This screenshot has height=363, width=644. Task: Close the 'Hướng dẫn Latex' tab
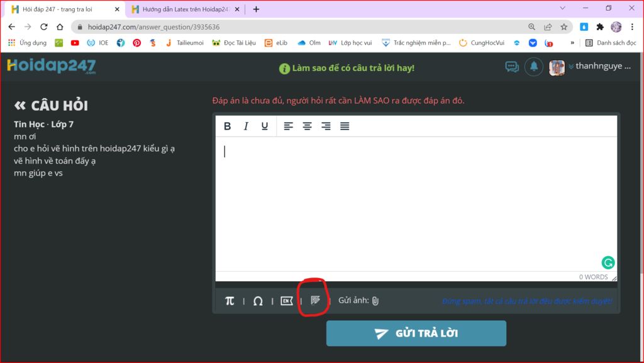point(237,9)
